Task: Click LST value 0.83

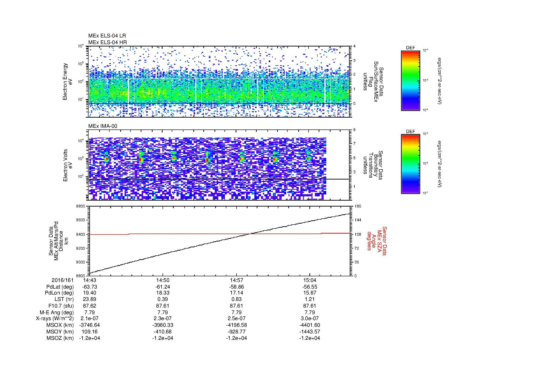Action: tap(236, 300)
